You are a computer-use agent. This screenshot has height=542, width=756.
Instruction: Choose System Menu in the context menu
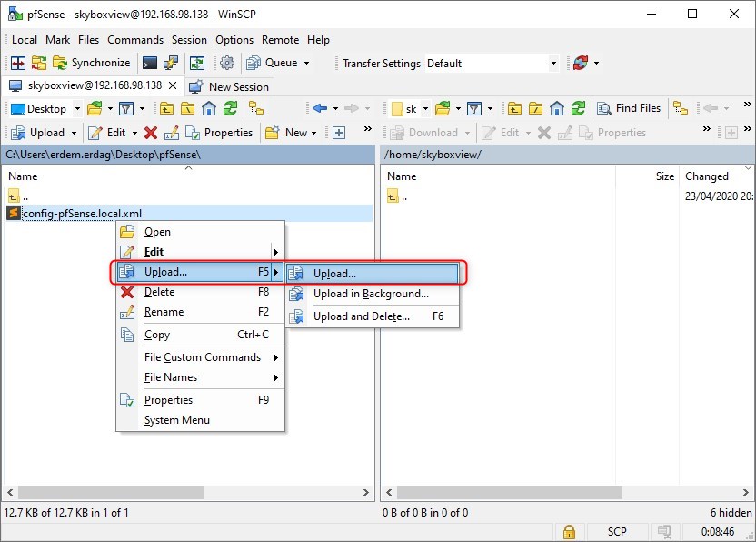[200, 420]
